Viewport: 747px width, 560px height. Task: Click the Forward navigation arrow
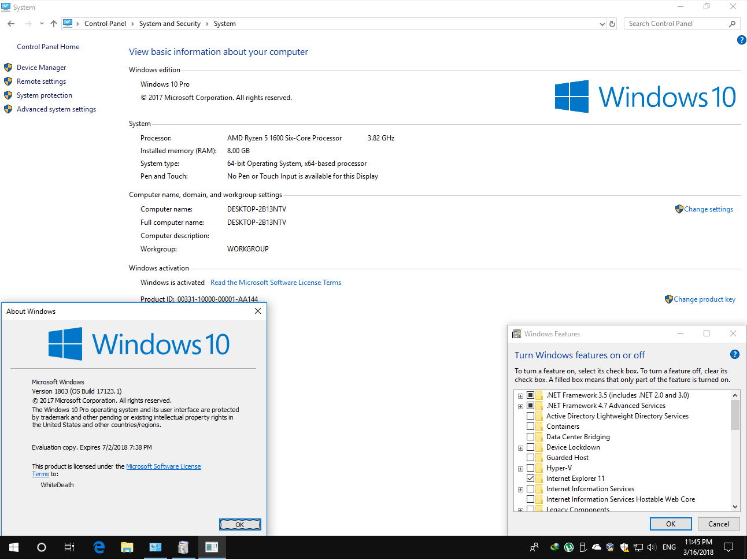coord(28,24)
